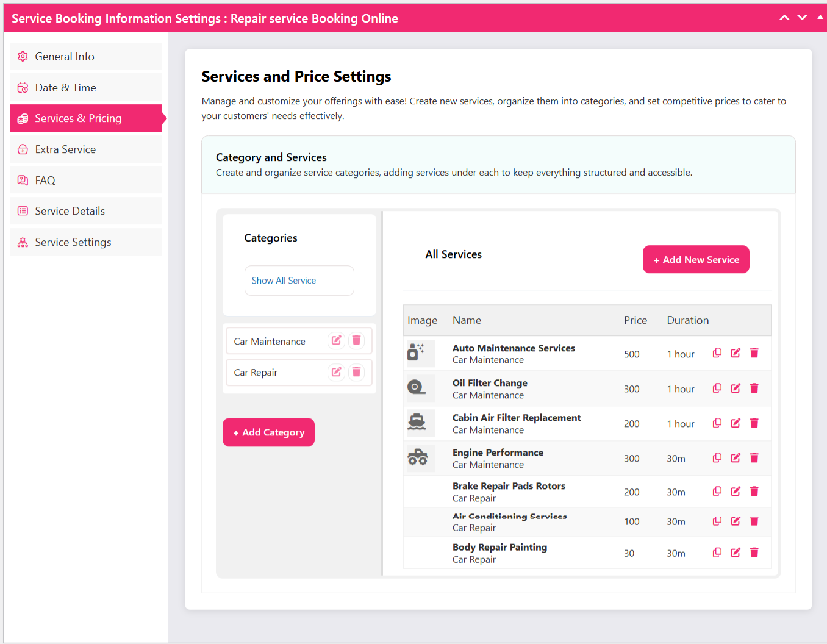This screenshot has width=827, height=644.
Task: Edit the Car Maintenance category
Action: (336, 340)
